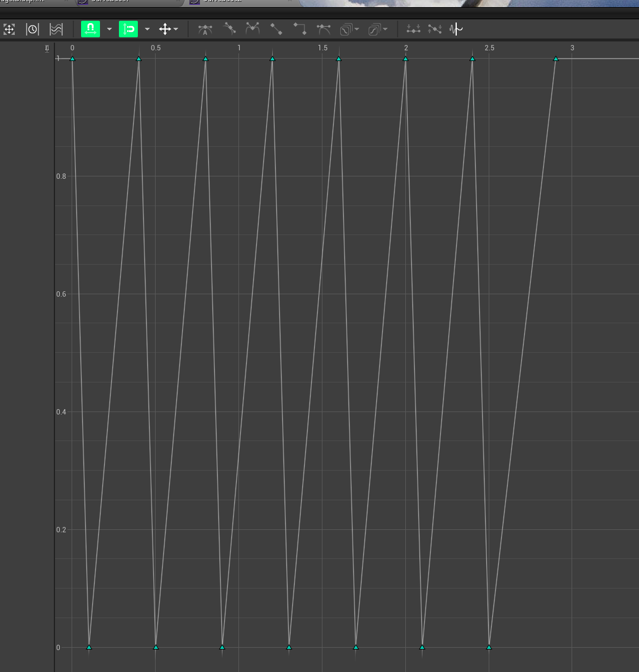Click the 0.6 value axis label
Image resolution: width=639 pixels, height=672 pixels.
[x=62, y=294]
